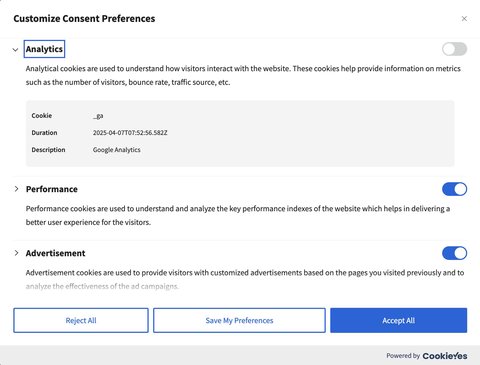Enable the Analytics cookies toggle
Screen dimensions: 480x365
point(454,49)
